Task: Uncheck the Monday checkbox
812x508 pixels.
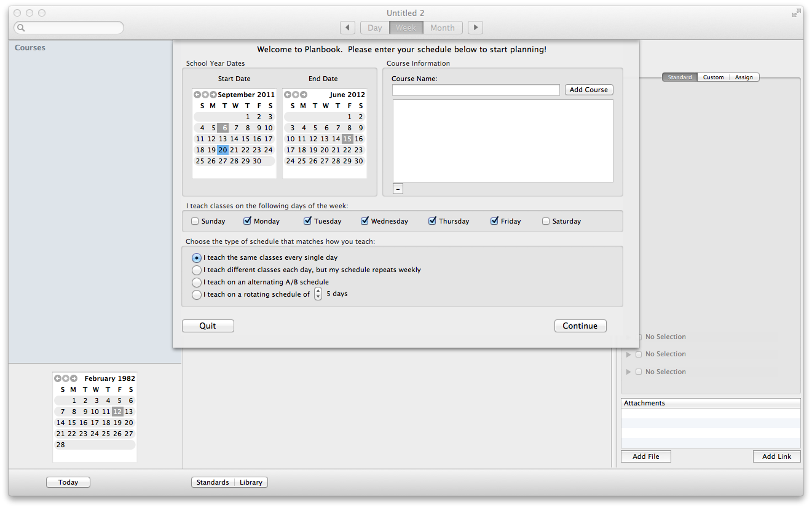Action: click(248, 221)
